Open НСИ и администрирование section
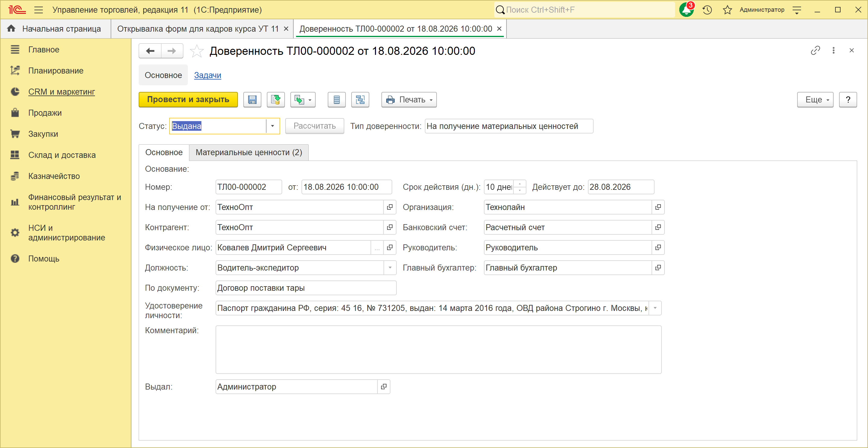This screenshot has width=868, height=448. tap(66, 233)
